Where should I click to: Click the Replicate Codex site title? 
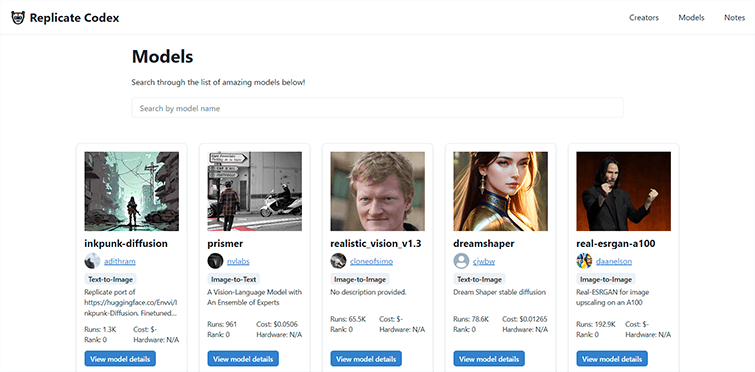tap(75, 18)
